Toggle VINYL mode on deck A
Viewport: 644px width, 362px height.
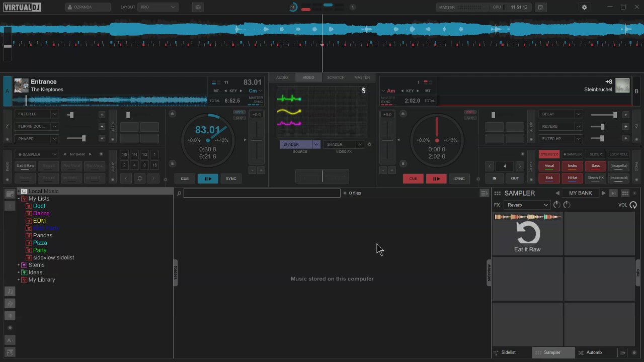239,113
